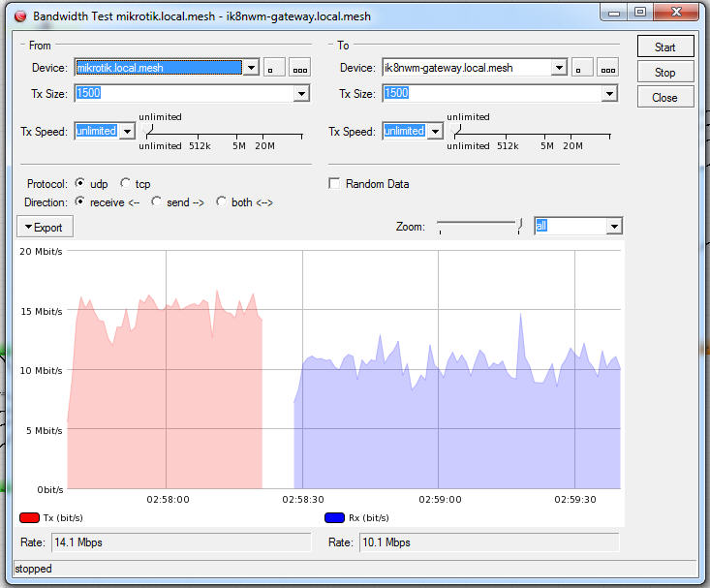Choose the receive direction option
This screenshot has width=710, height=588.
pyautogui.click(x=79, y=201)
